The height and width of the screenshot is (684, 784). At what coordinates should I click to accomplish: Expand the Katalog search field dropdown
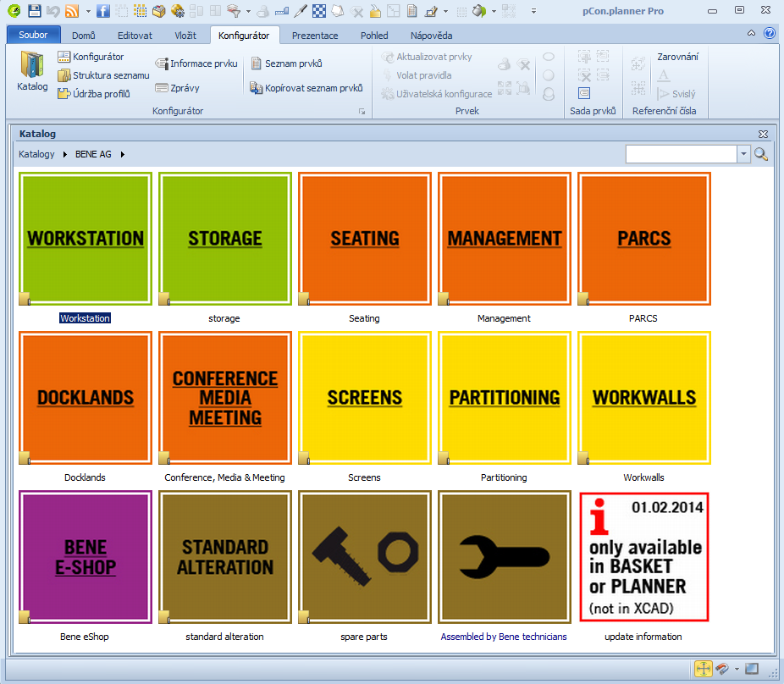pos(743,154)
